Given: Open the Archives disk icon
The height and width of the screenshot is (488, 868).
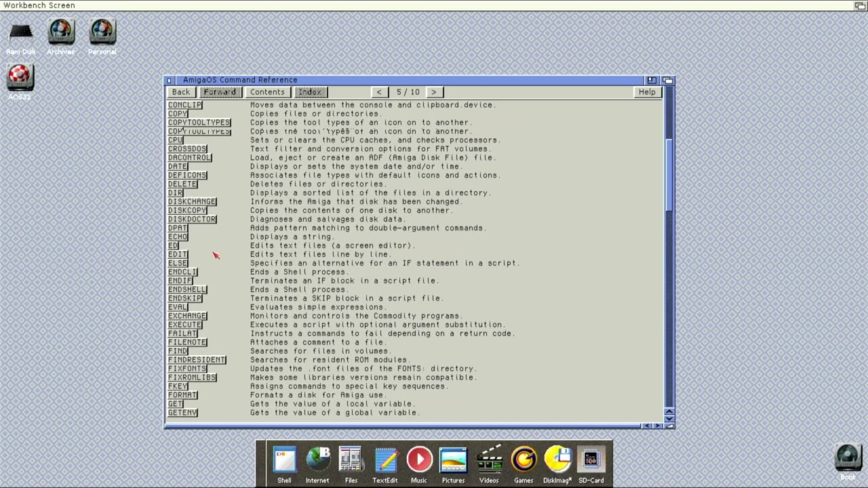Looking at the screenshot, I should coord(61,37).
